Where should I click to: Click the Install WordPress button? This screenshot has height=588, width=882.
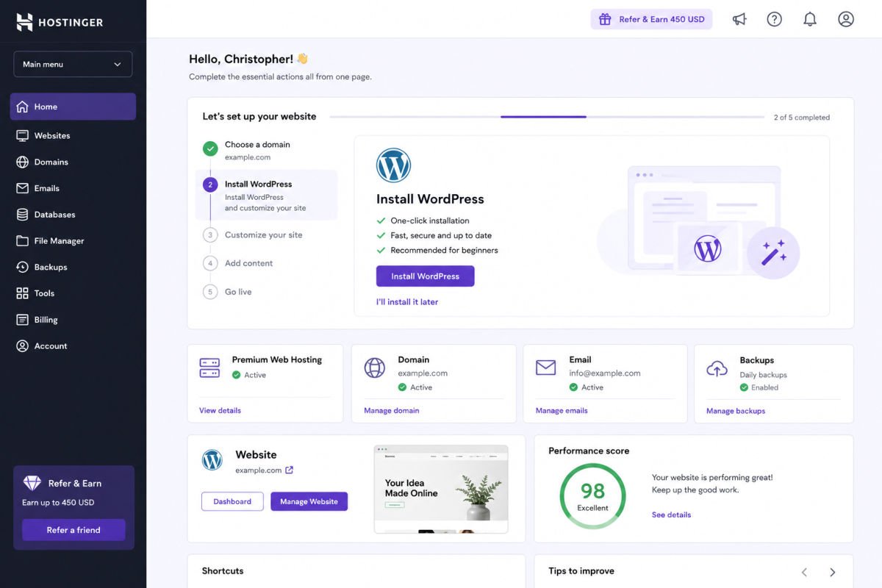[426, 276]
